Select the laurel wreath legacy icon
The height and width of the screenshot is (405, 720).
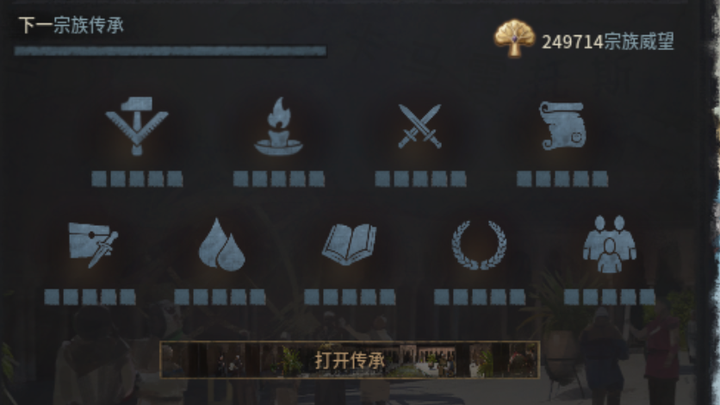tap(479, 245)
